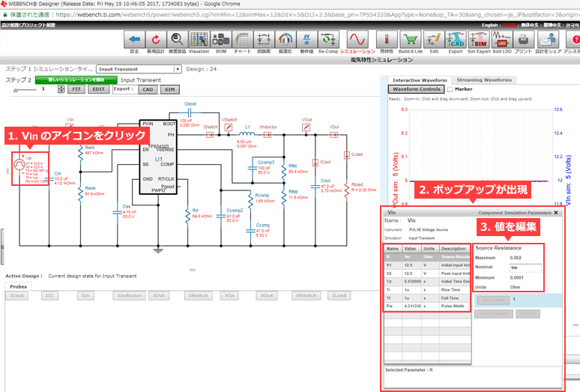Screen dimensions: 580x392
Task: Click the printer icon
Action: click(x=523, y=40)
